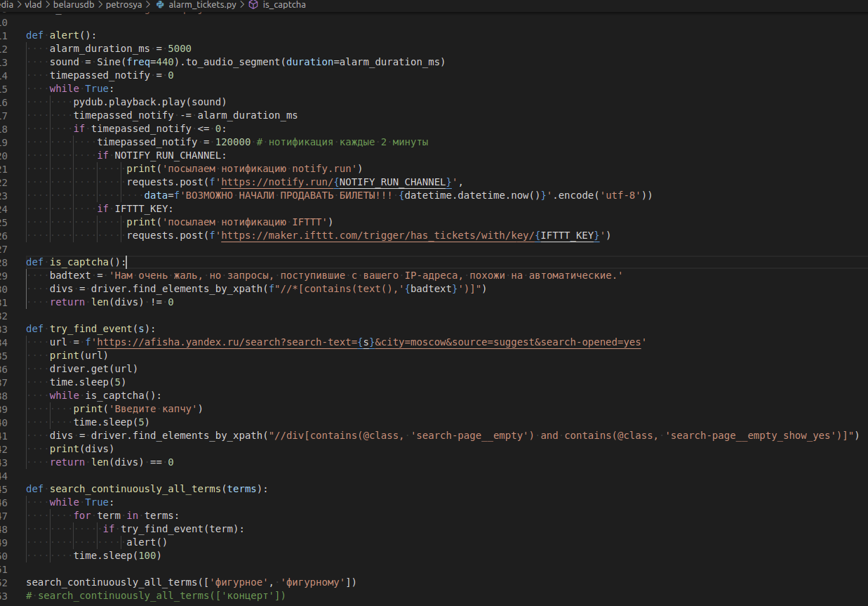Click the commented-out 'концерт' line
Viewport: 868px width, 606px height.
(156, 595)
